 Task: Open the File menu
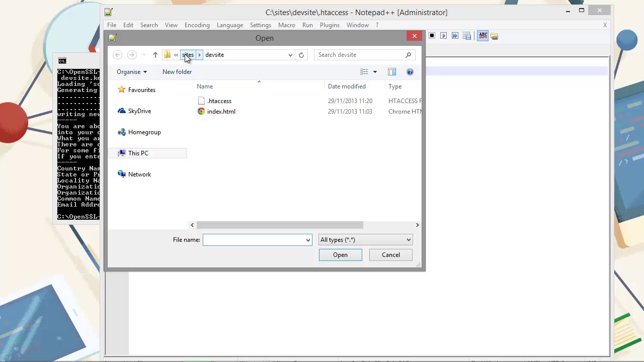[x=112, y=25]
